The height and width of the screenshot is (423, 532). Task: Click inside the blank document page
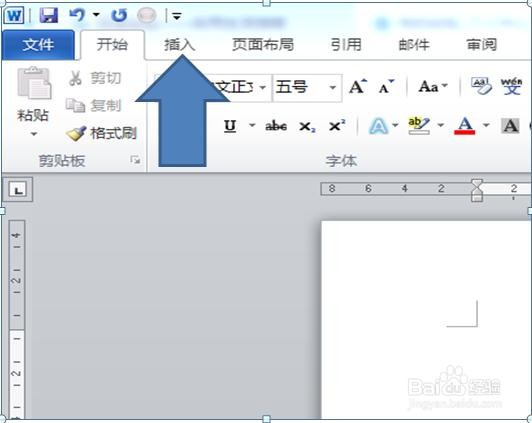(x=426, y=319)
